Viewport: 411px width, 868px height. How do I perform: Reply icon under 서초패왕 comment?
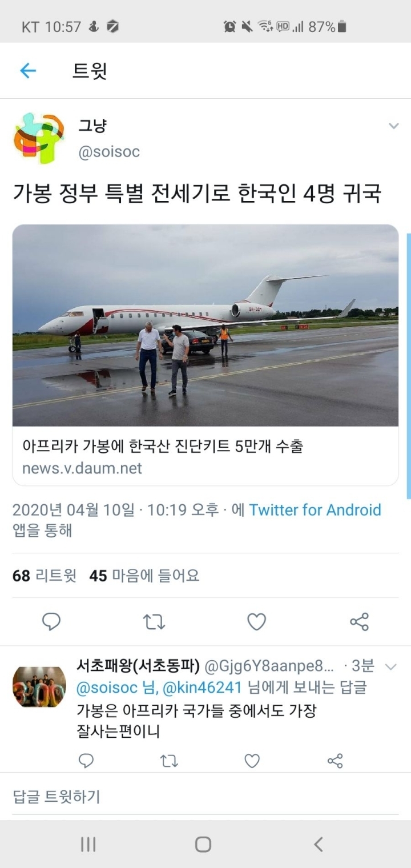click(x=86, y=761)
